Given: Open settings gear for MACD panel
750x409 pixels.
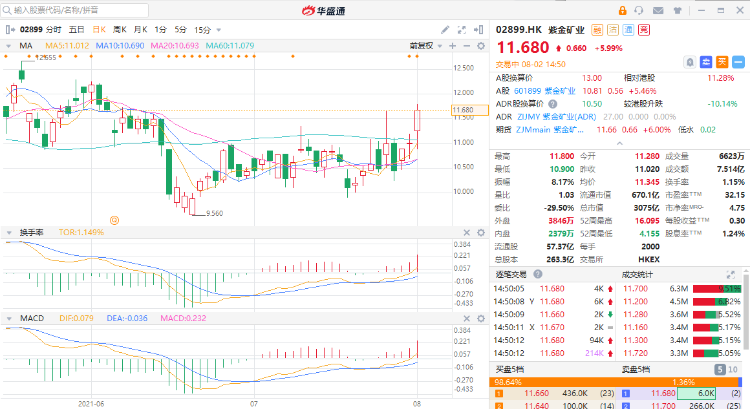Looking at the screenshot, I should pos(481,318).
